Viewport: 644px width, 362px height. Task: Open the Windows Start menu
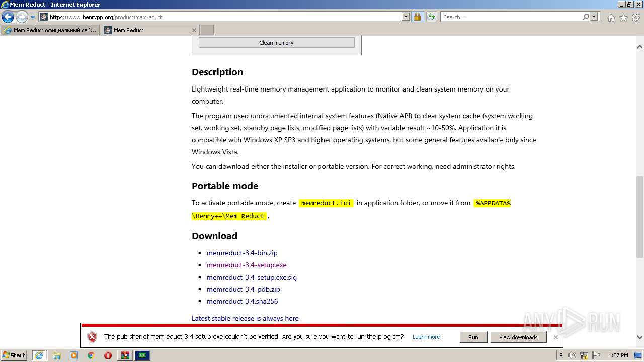click(14, 355)
